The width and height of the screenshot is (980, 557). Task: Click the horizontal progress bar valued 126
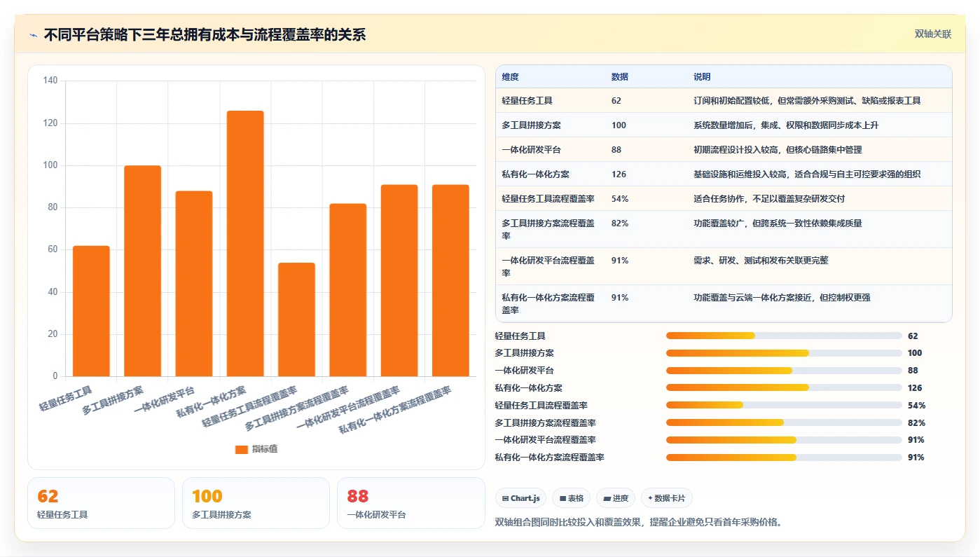[x=784, y=387]
